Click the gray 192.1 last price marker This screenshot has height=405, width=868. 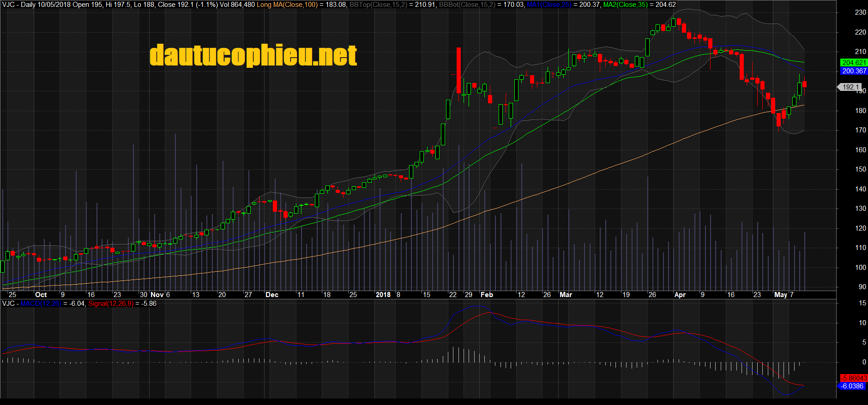[850, 87]
